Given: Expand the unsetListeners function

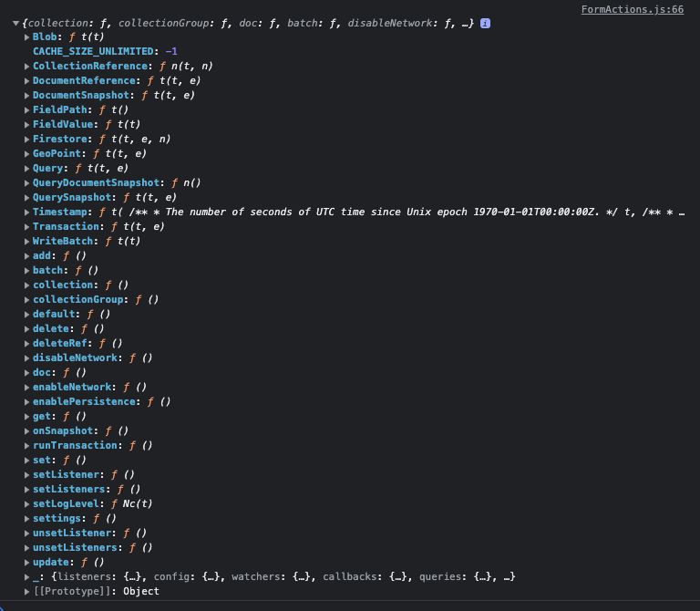Looking at the screenshot, I should [26, 547].
